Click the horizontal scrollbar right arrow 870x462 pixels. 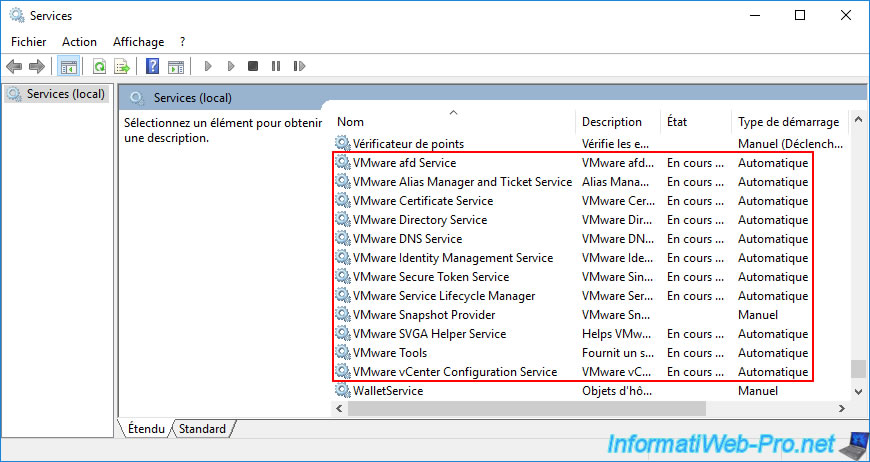point(842,409)
